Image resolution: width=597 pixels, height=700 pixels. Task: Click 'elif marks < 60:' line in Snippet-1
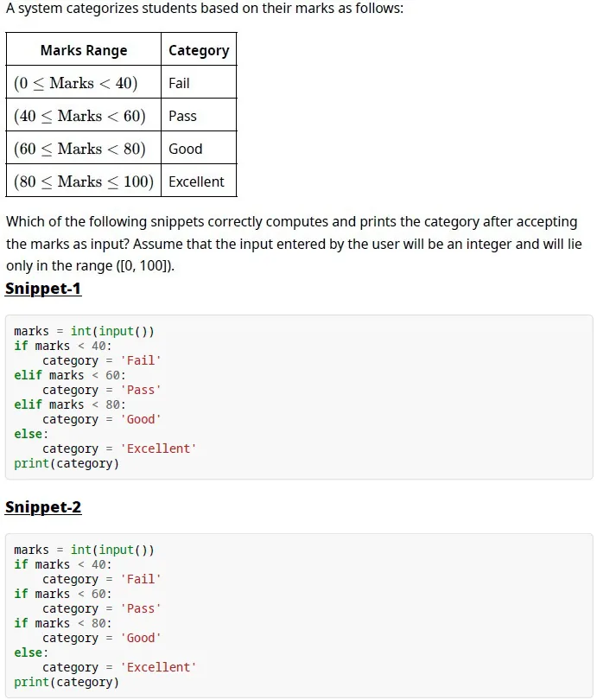pyautogui.click(x=70, y=375)
